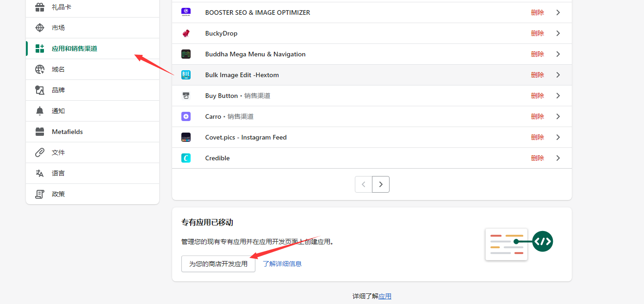Open 域名 settings in the sidebar
644x304 pixels.
(93, 69)
